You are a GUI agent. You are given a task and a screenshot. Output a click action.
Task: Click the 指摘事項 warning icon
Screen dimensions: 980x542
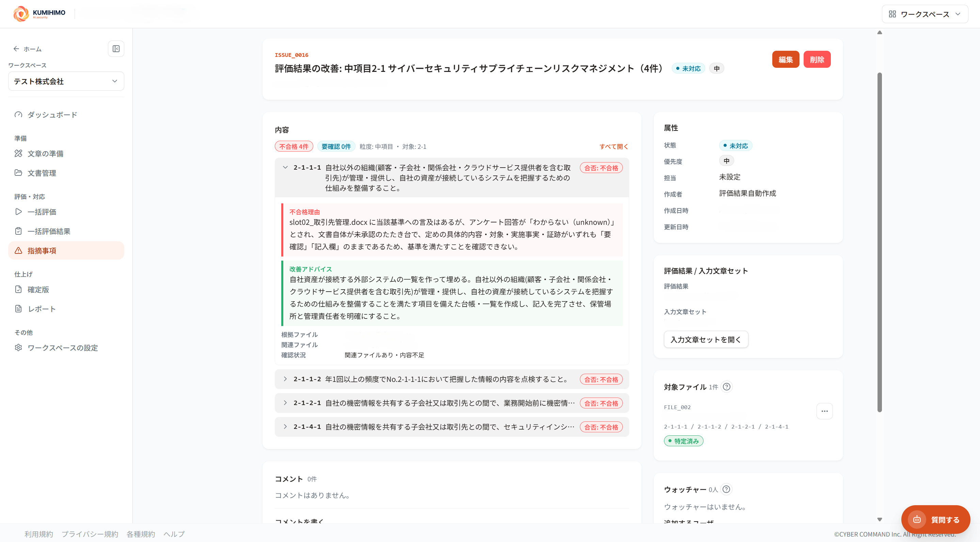click(18, 250)
